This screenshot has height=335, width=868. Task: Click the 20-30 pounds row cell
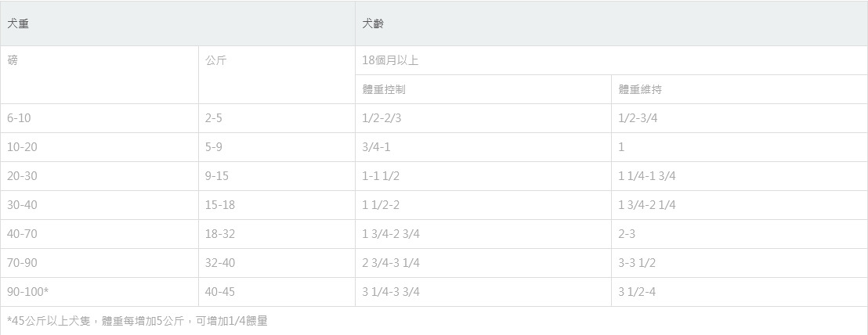coord(22,176)
